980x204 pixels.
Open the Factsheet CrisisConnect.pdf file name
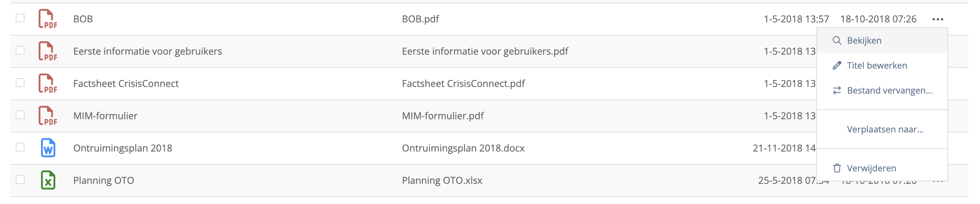(463, 84)
